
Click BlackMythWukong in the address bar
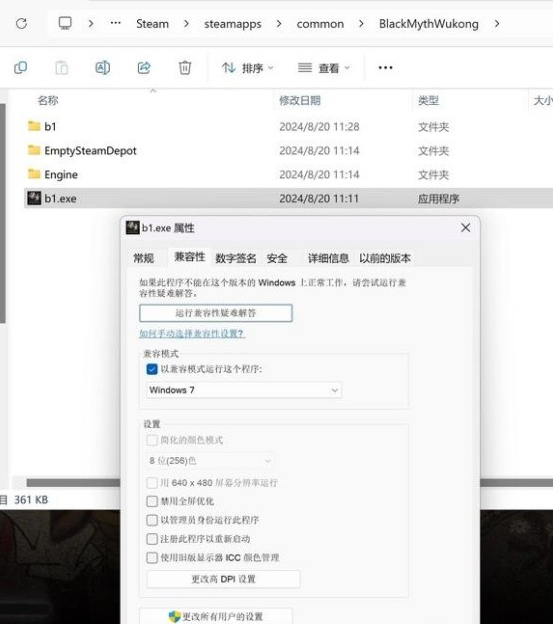tap(429, 24)
